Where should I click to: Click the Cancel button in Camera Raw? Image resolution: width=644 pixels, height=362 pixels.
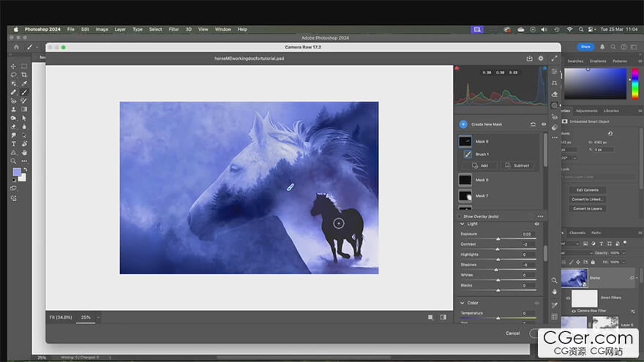(x=512, y=333)
